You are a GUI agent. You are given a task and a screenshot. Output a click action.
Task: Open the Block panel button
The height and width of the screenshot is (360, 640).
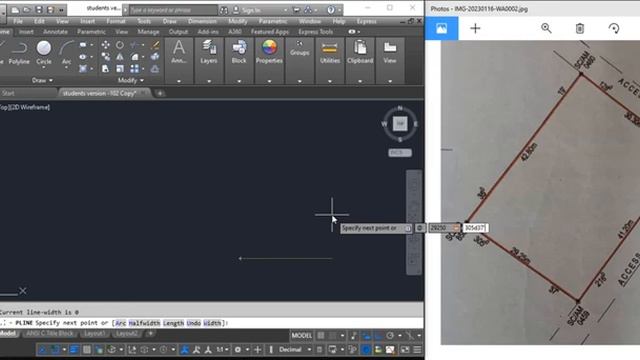[239, 52]
